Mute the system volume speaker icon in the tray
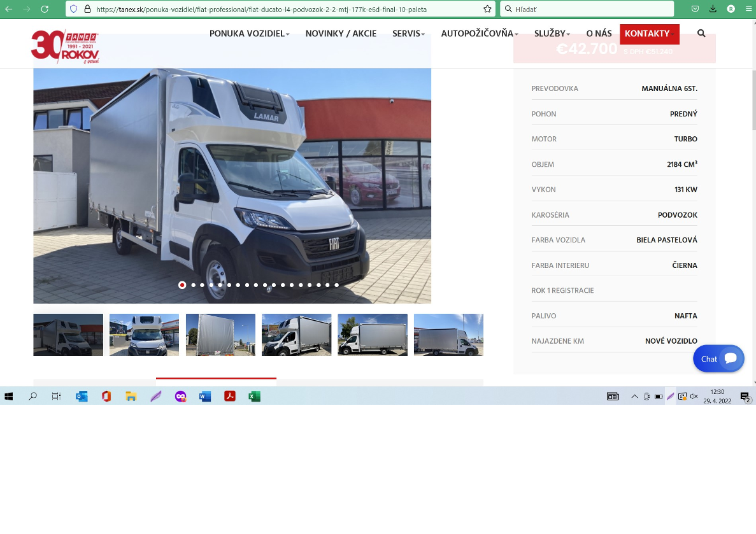756x534 pixels. 694,397
